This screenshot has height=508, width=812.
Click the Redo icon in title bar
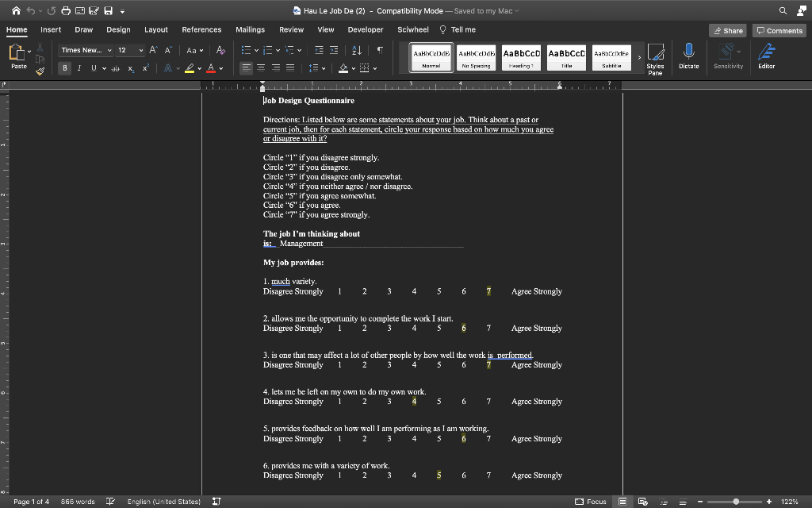(52, 10)
